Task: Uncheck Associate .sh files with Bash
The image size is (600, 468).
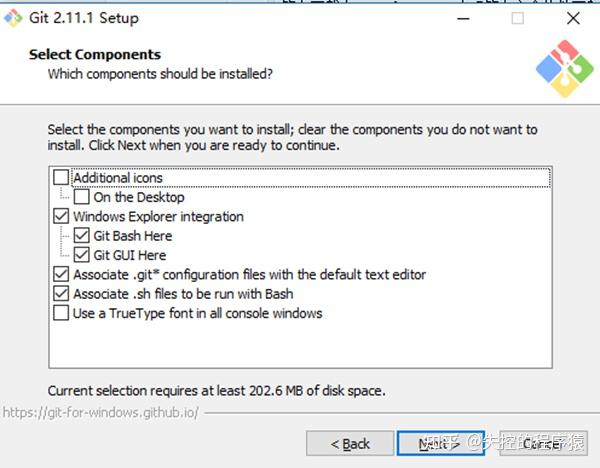Action: tap(61, 294)
